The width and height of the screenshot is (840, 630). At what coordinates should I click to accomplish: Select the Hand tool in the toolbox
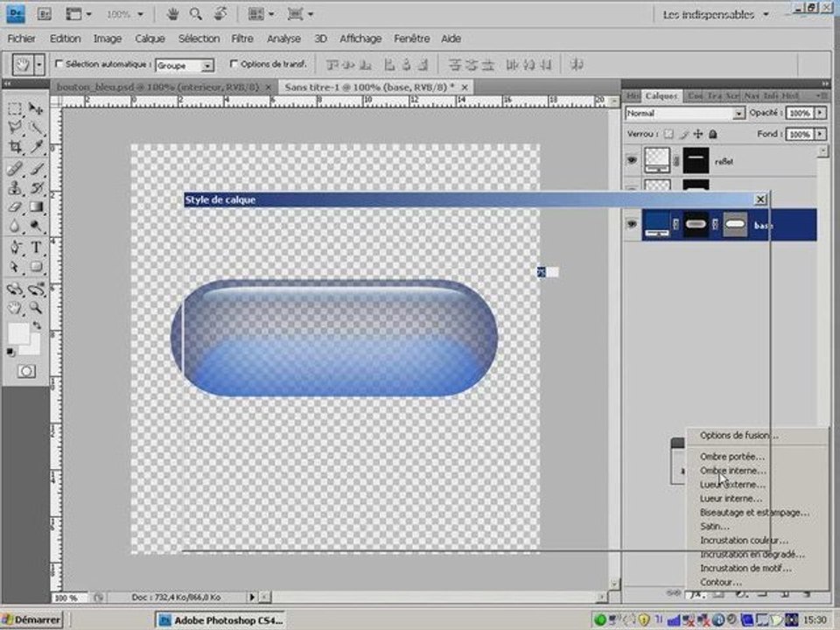tap(15, 308)
